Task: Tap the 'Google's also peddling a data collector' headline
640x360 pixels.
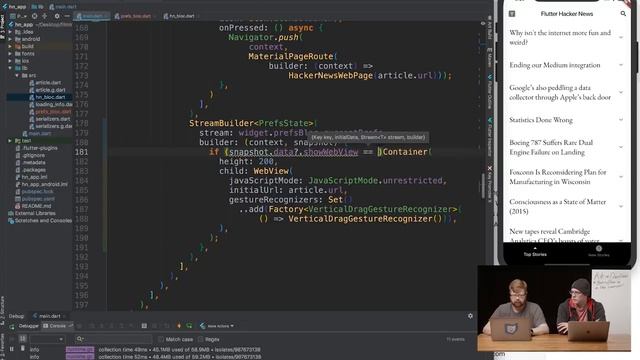Action: [x=560, y=92]
